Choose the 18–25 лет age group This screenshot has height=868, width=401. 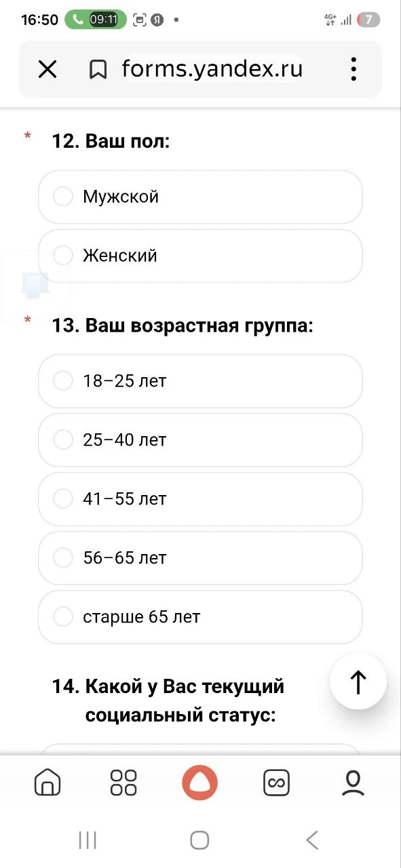200,381
